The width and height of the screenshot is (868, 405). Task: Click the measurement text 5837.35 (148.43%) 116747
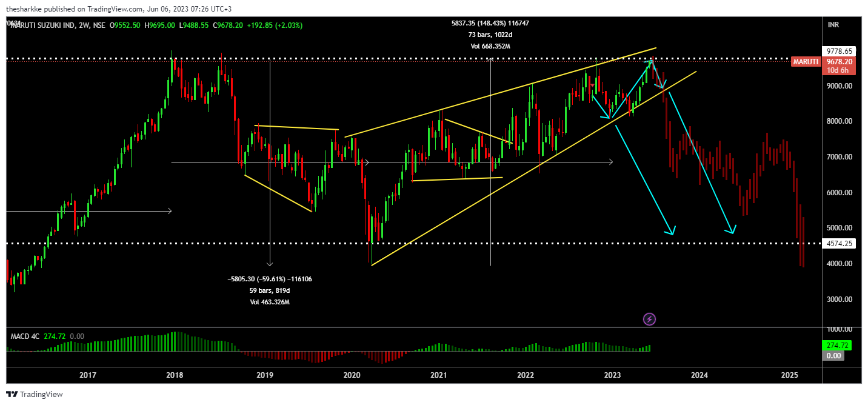pyautogui.click(x=490, y=23)
